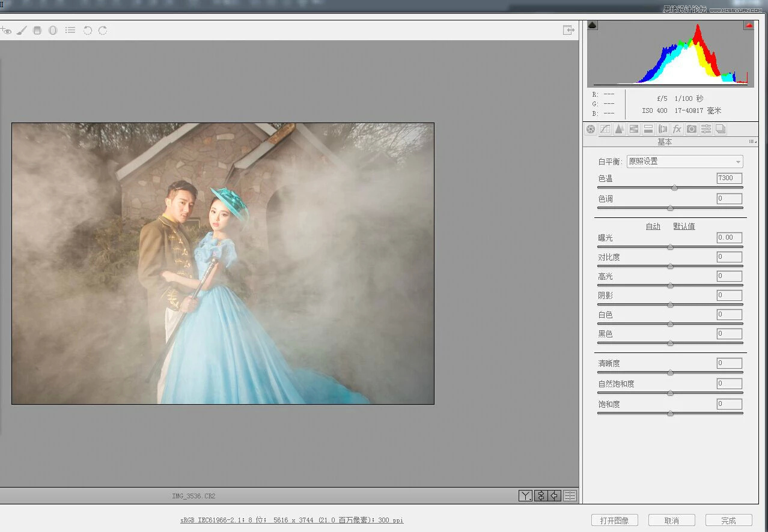Swap before and after settings
768x532 pixels.
pyautogui.click(x=540, y=495)
